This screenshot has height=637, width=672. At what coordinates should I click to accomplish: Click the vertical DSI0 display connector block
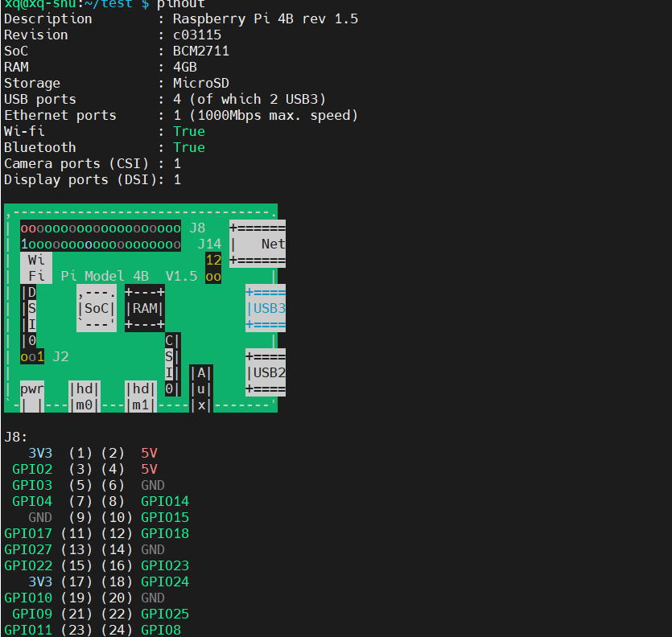29,316
